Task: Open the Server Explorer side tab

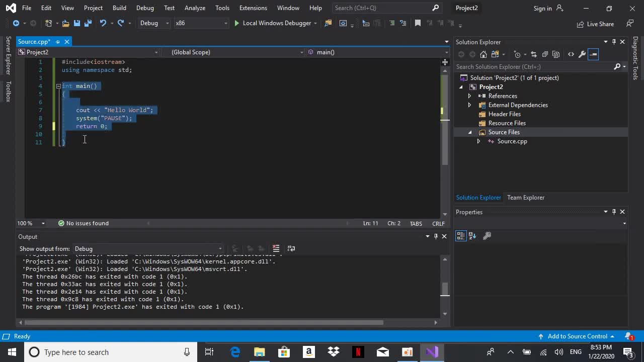Action: coord(8,56)
